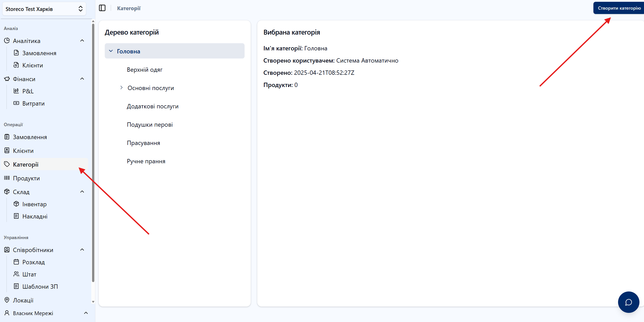
Task: Click the Аналітика Клієнти file icon
Action: tap(16, 65)
